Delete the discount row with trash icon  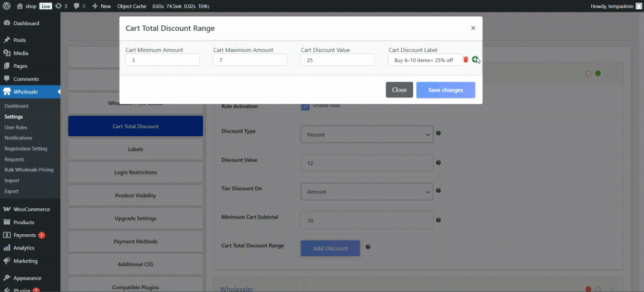[x=465, y=60]
